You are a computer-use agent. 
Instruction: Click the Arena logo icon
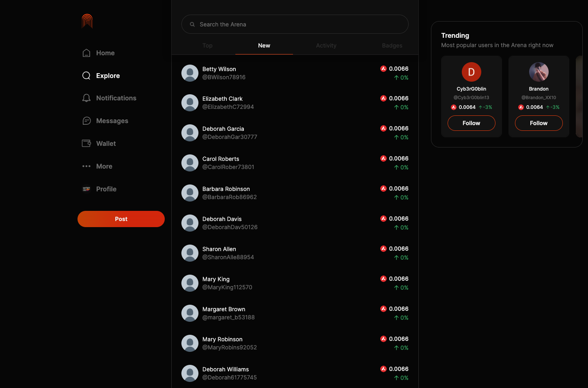coord(87,21)
